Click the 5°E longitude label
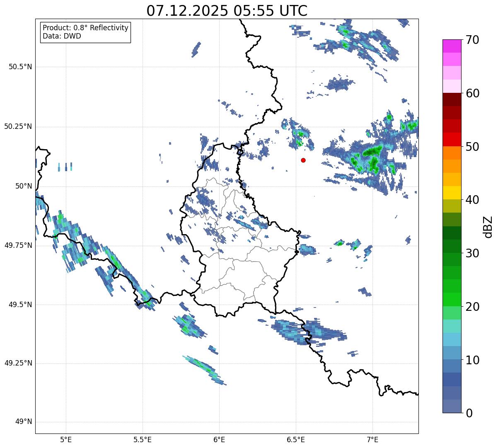The width and height of the screenshot is (498, 448). click(x=66, y=439)
